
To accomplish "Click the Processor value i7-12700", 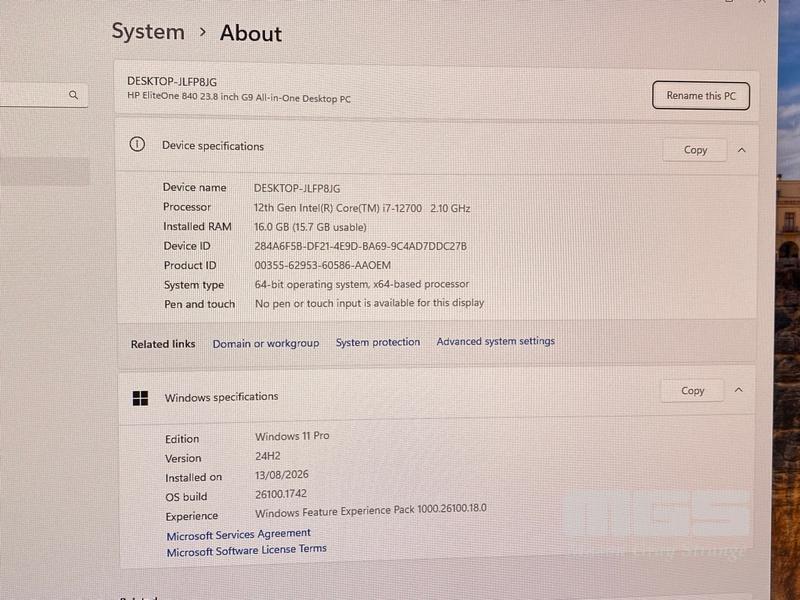I will [x=362, y=208].
